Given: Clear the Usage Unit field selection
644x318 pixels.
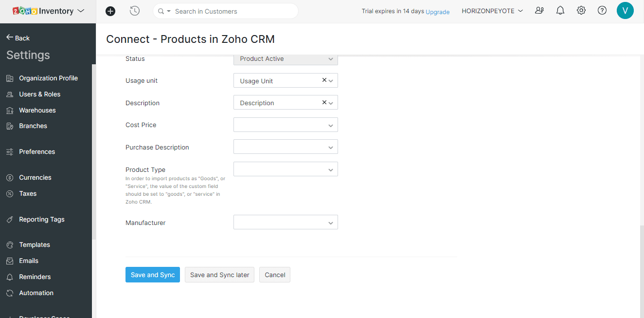Looking at the screenshot, I should click(324, 80).
